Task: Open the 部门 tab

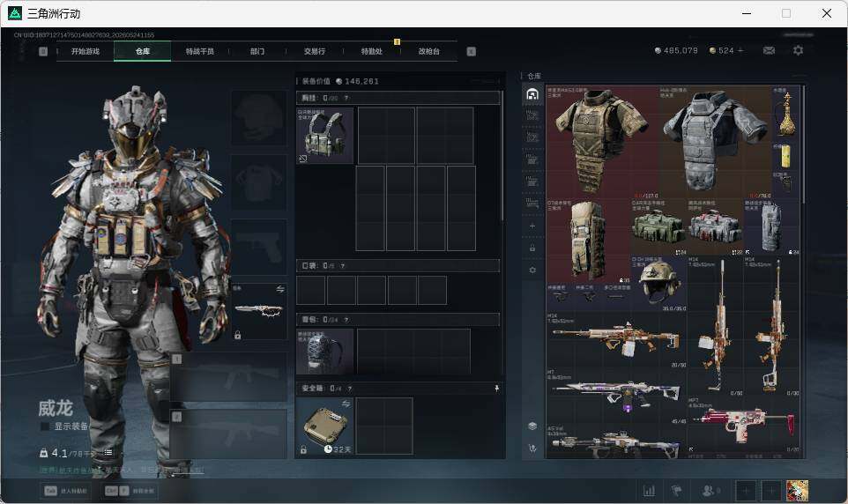Action: click(257, 51)
